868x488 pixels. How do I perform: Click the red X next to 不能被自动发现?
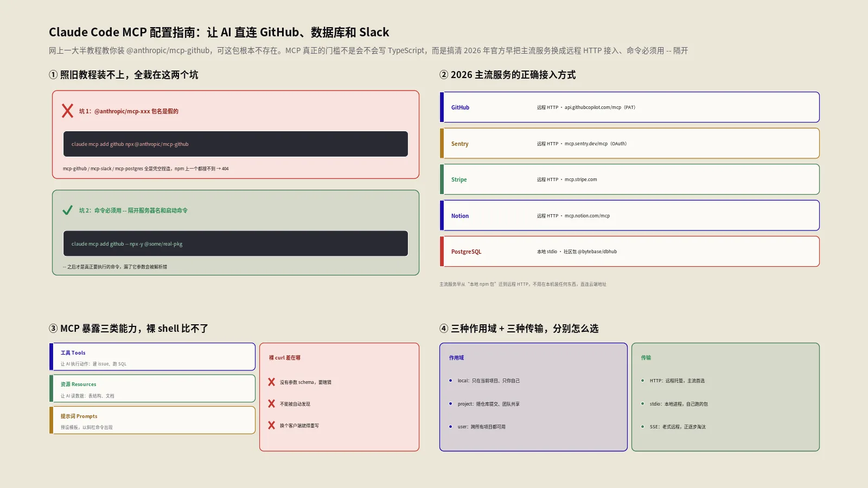coord(271,404)
